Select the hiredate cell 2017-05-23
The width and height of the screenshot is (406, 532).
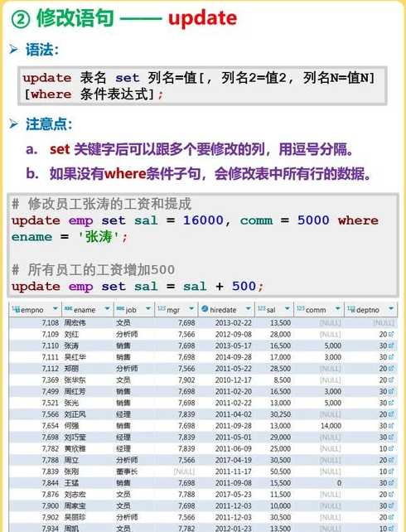[x=234, y=495]
